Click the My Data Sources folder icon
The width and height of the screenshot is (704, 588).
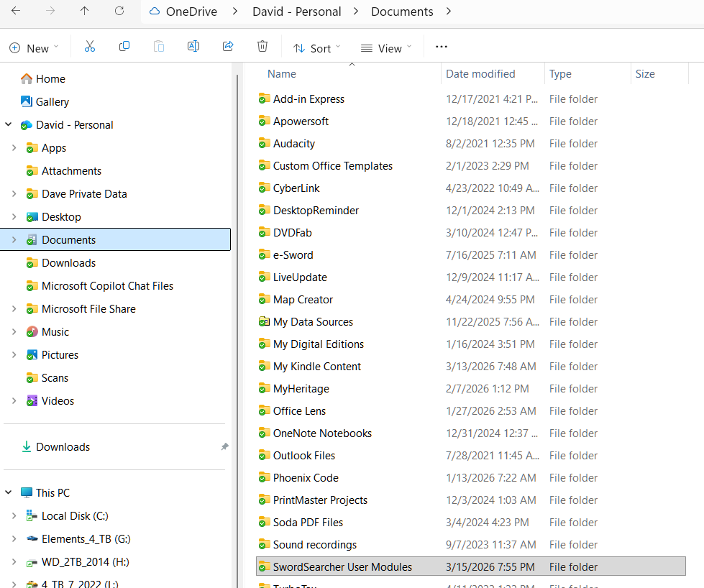pyautogui.click(x=264, y=321)
